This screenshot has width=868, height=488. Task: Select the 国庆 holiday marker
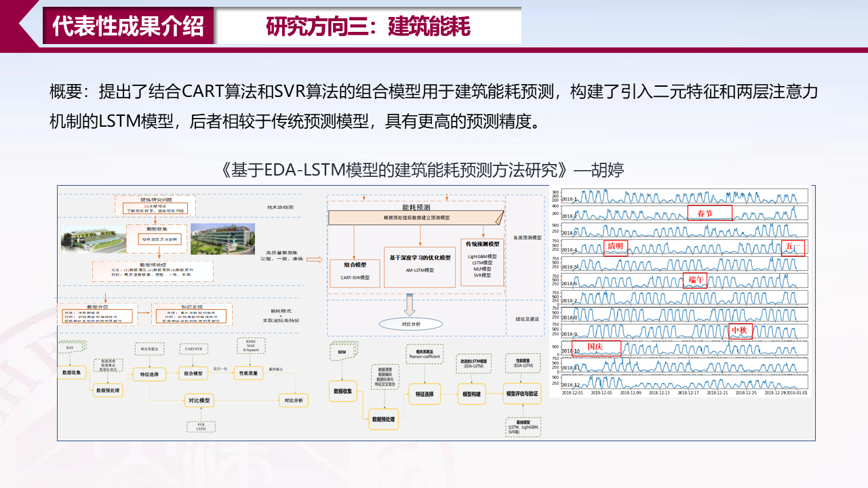596,348
